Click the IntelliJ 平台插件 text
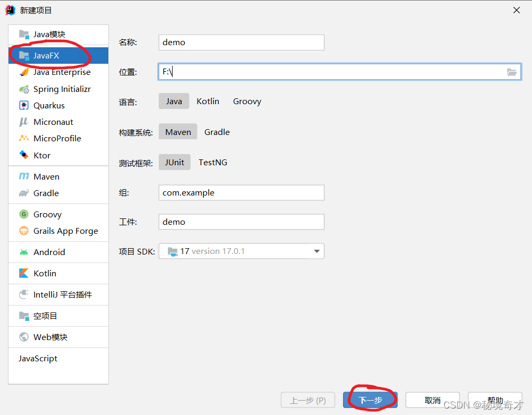Image resolution: width=532 pixels, height=415 pixels. click(63, 294)
